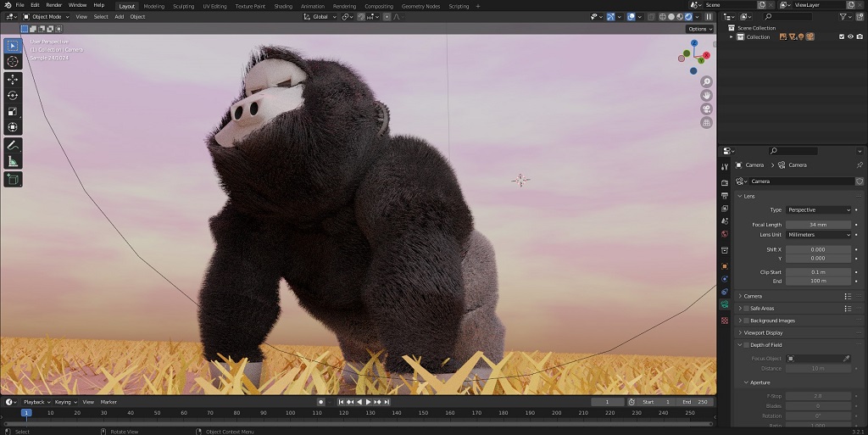Click the play animation button
Viewport: 868px width, 435px height.
tap(368, 402)
